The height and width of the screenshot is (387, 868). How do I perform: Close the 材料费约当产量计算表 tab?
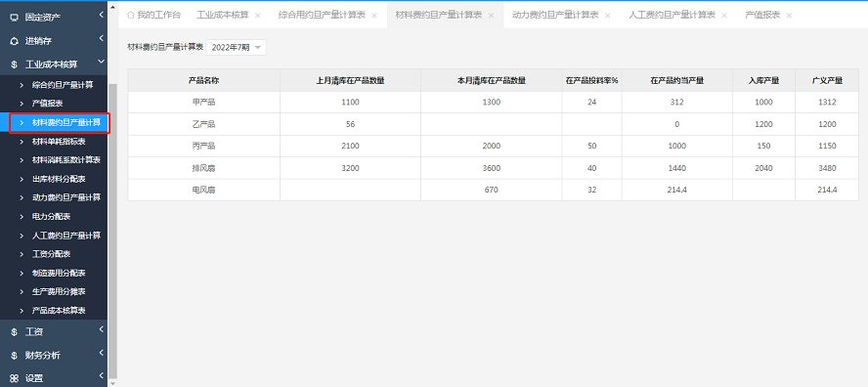click(491, 16)
